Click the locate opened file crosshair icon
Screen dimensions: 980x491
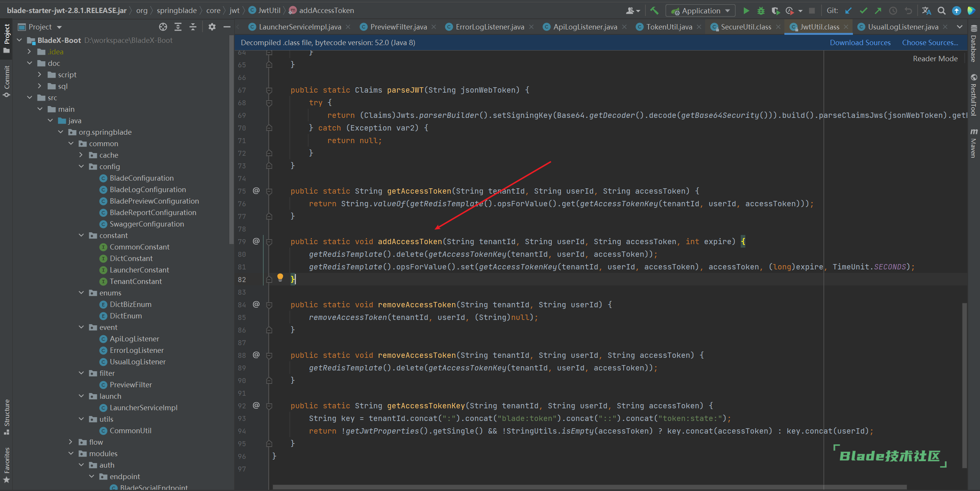(x=163, y=27)
